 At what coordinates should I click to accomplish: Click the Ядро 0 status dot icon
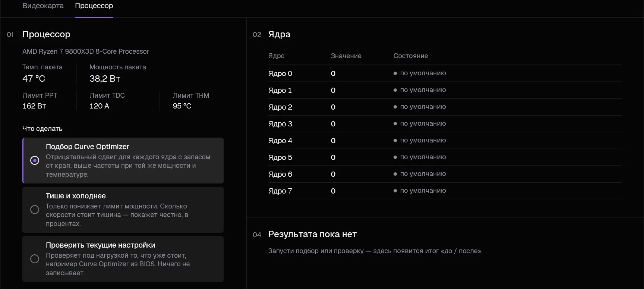pyautogui.click(x=395, y=73)
